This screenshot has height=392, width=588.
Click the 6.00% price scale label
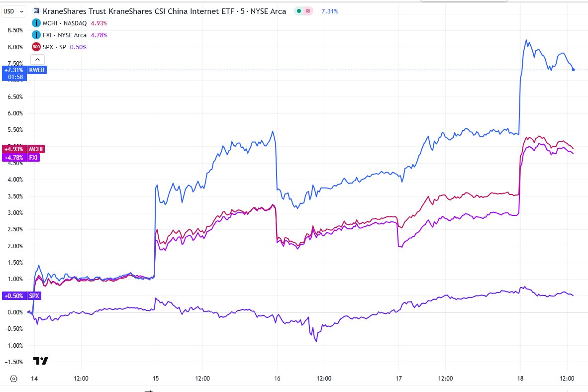pyautogui.click(x=15, y=113)
